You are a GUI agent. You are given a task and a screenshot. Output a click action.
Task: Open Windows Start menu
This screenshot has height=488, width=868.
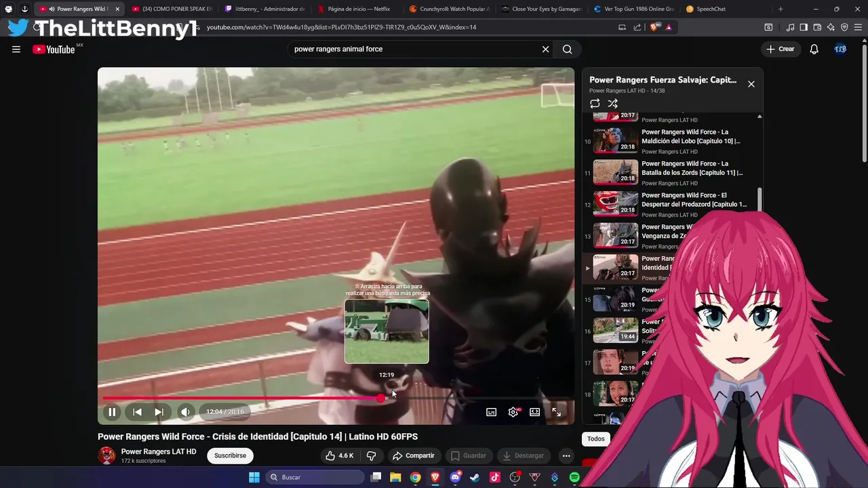[x=254, y=477]
